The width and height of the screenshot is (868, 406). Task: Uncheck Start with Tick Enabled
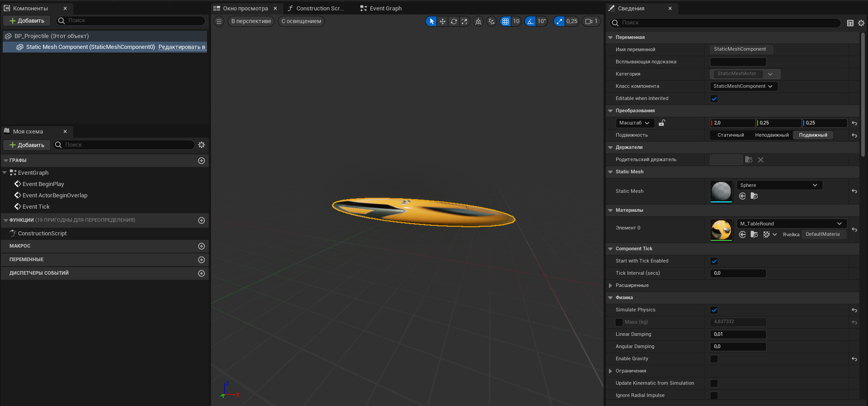click(x=714, y=261)
